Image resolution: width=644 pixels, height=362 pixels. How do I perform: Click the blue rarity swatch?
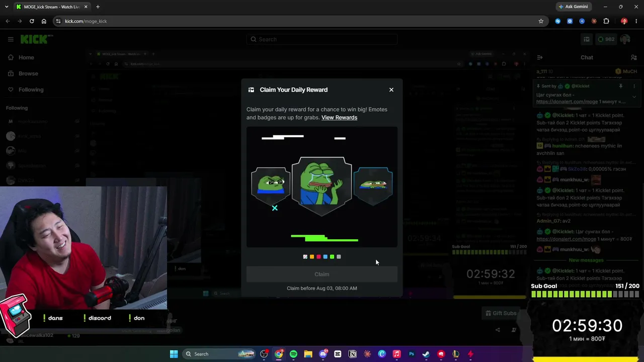click(325, 256)
